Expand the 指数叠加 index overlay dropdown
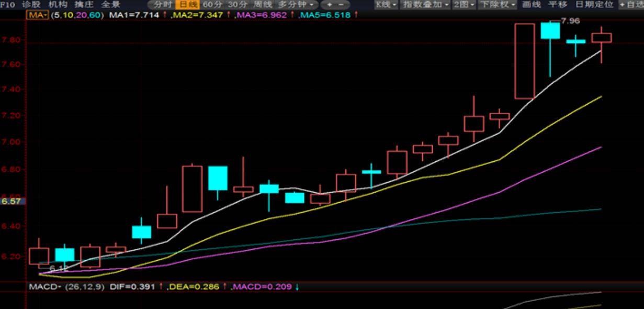This screenshot has height=309, width=644. click(426, 4)
